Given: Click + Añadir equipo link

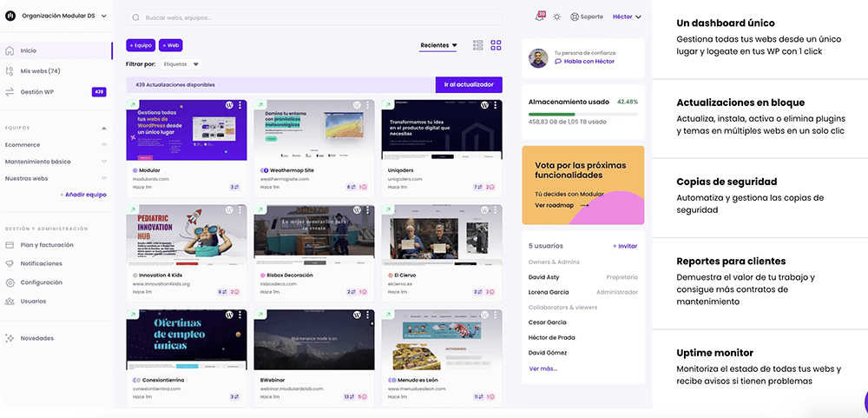Looking at the screenshot, I should [83, 196].
